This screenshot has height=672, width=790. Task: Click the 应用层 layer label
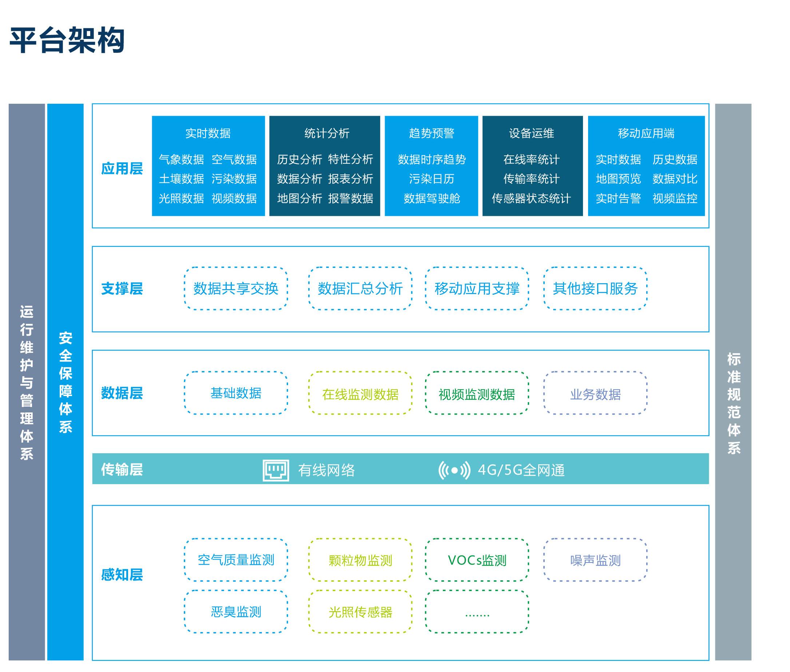pyautogui.click(x=122, y=169)
